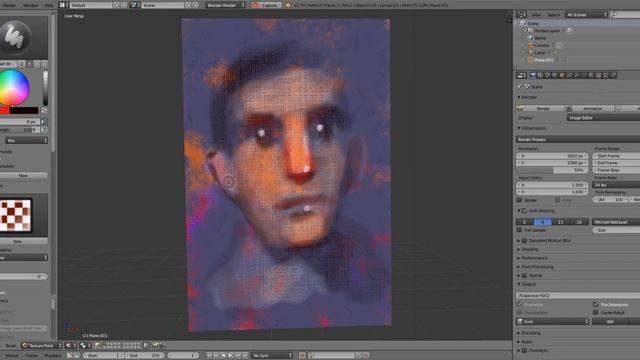Pick a hue on the color wheel
This screenshot has height=360, width=640.
(13, 87)
